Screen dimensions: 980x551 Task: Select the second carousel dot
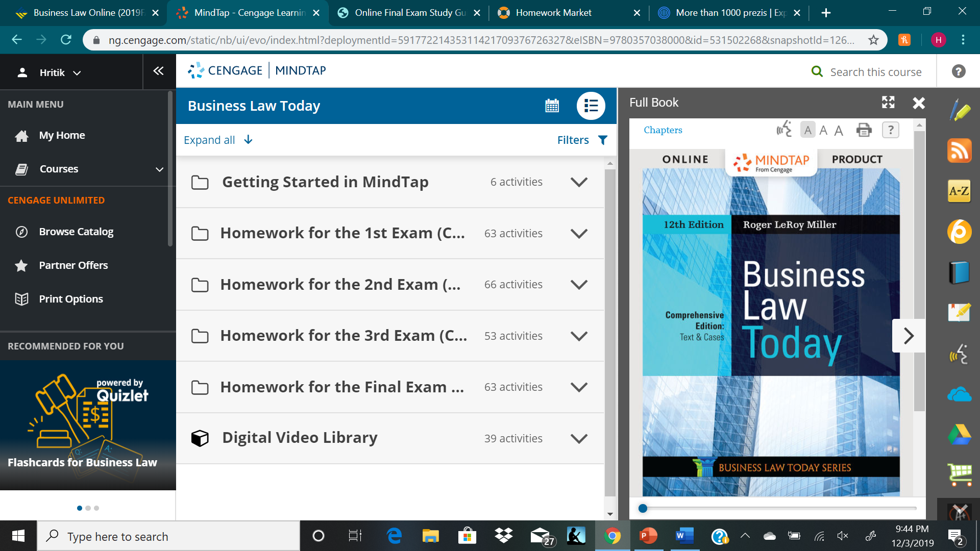click(x=88, y=508)
